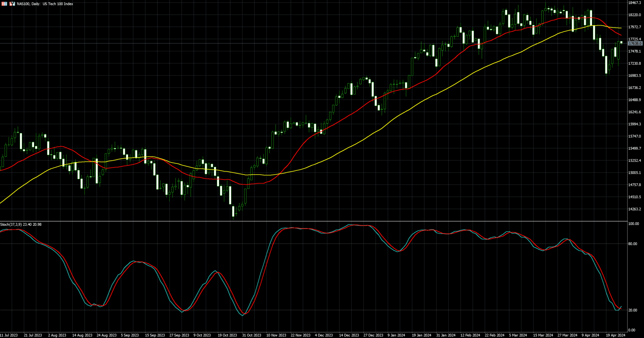Click the 14263.2 price scale label

pyautogui.click(x=635, y=209)
